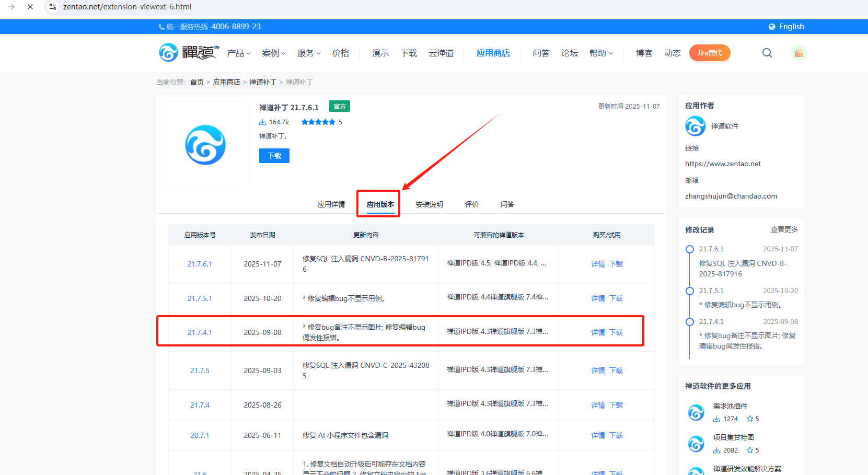
Task: Click the site info icon in address bar
Action: pyautogui.click(x=53, y=7)
